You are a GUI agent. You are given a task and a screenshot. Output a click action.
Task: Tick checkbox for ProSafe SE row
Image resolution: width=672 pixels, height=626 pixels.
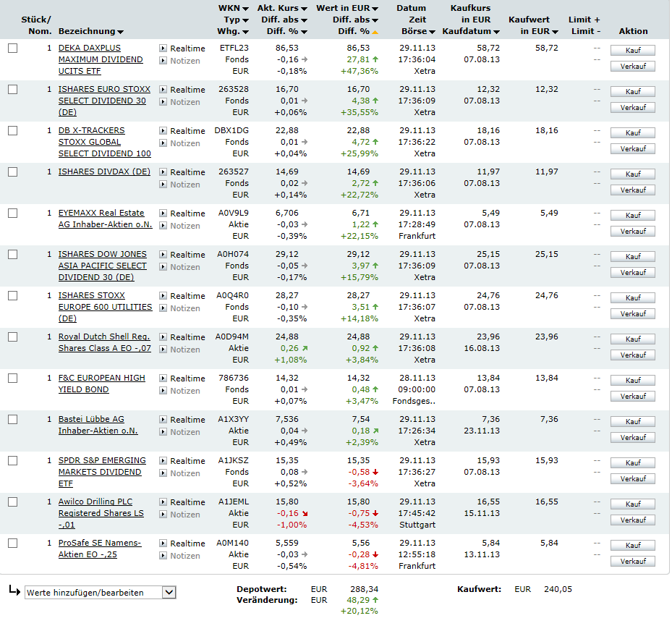pos(13,543)
